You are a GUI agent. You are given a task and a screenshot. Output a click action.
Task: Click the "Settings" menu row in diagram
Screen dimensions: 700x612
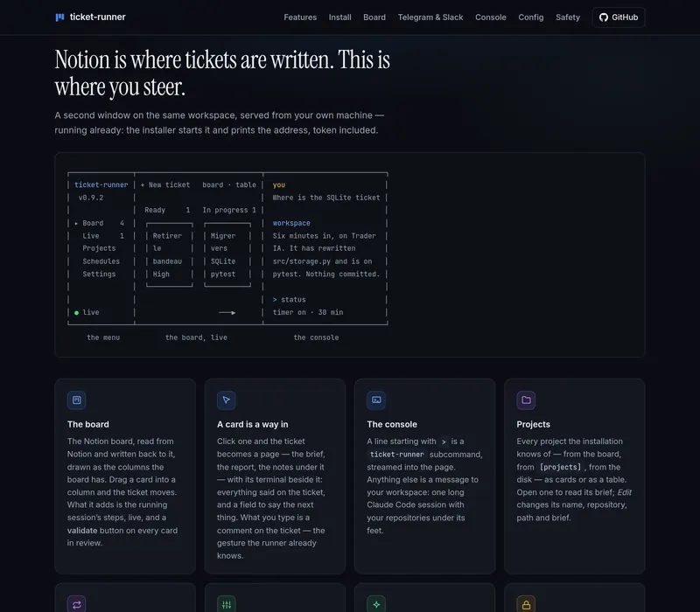[x=99, y=274]
